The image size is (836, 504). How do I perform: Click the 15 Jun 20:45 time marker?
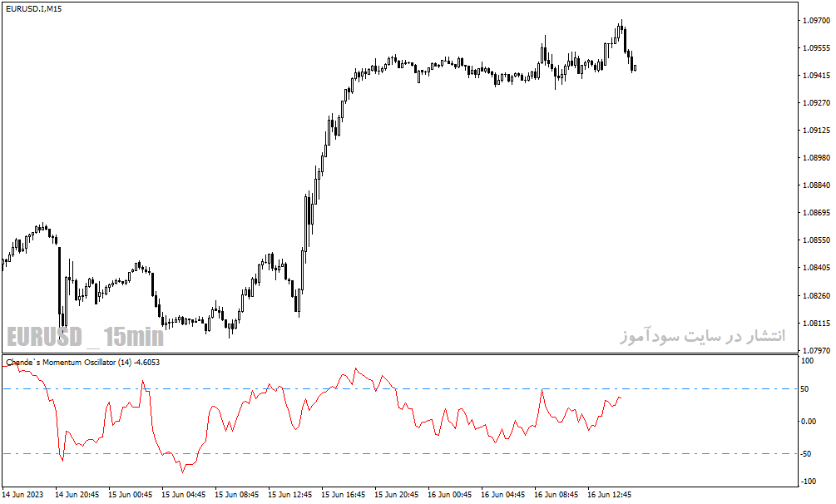tap(396, 494)
